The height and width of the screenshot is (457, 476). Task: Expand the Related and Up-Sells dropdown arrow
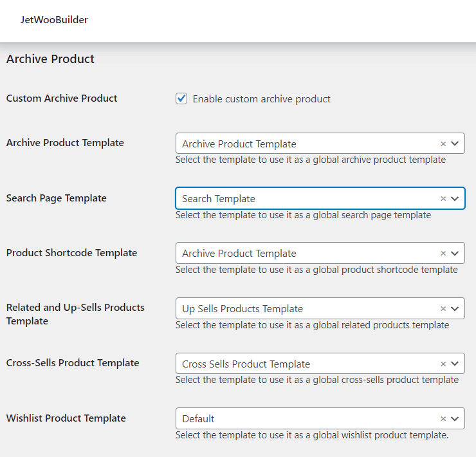point(454,309)
